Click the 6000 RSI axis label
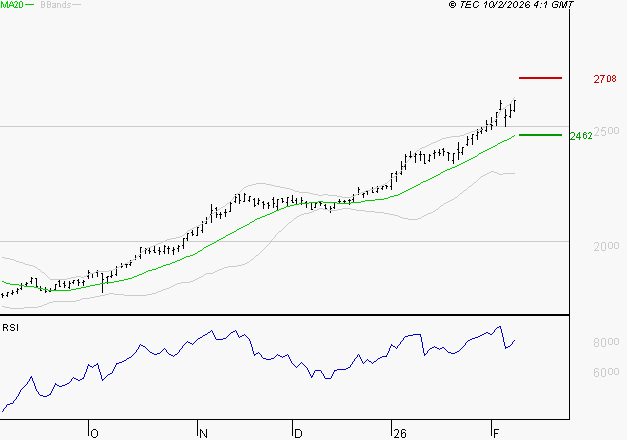 pos(606,372)
